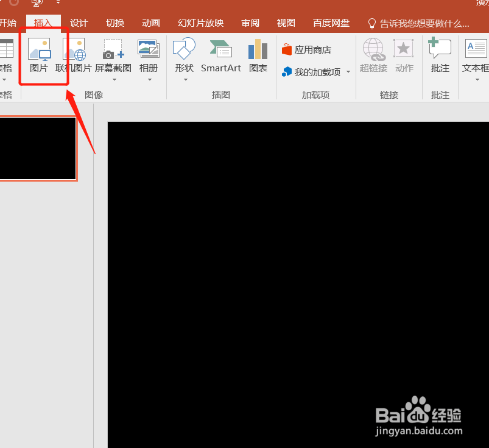Open the 应用商店 store
This screenshot has width=489, height=448.
pos(306,49)
